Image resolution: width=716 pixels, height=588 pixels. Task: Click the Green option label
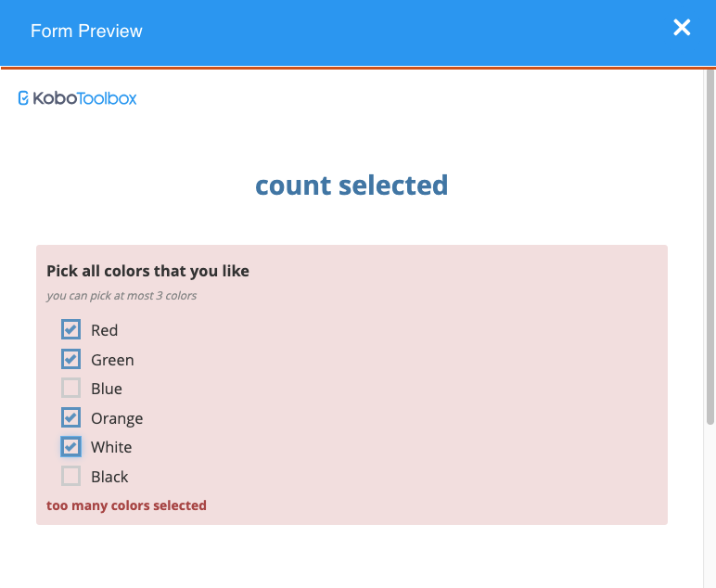(x=112, y=360)
